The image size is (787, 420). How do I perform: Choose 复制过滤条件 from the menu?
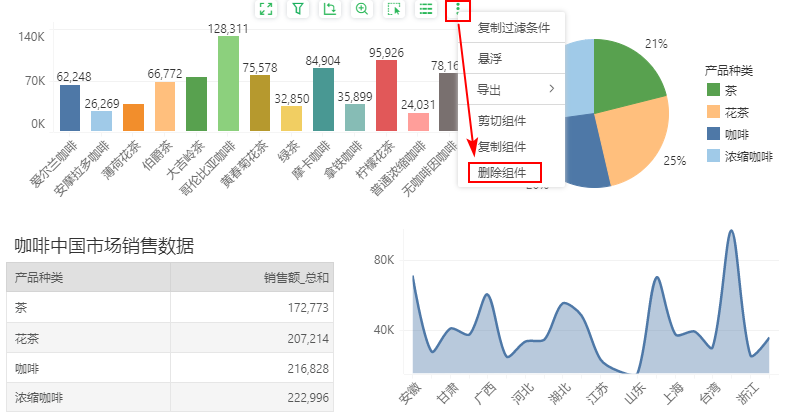513,28
